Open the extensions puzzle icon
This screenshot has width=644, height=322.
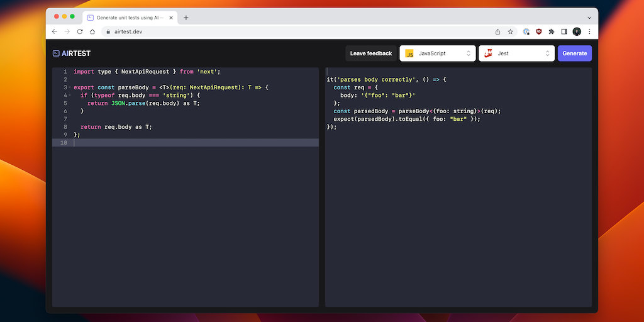pos(552,31)
